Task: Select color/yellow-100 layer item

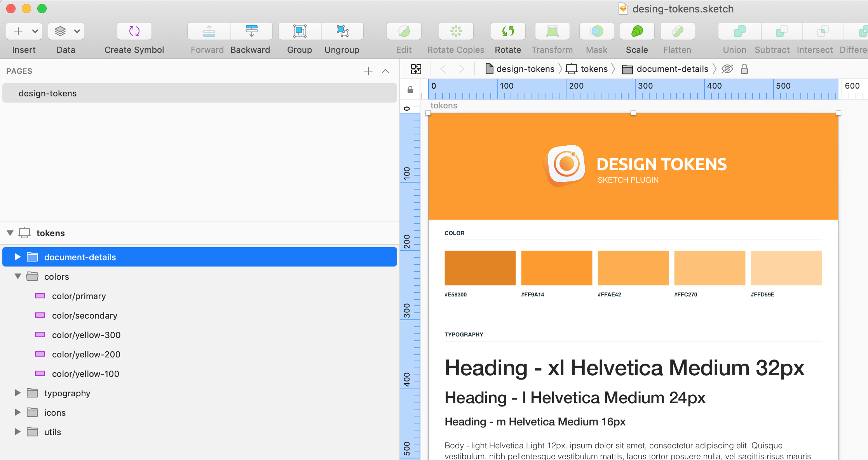Action: point(85,373)
